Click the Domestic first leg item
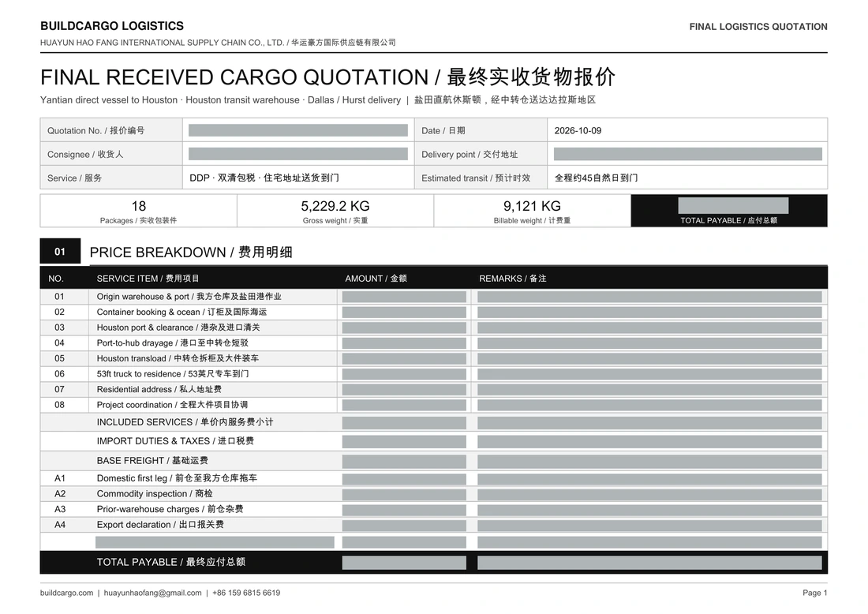 (177, 478)
